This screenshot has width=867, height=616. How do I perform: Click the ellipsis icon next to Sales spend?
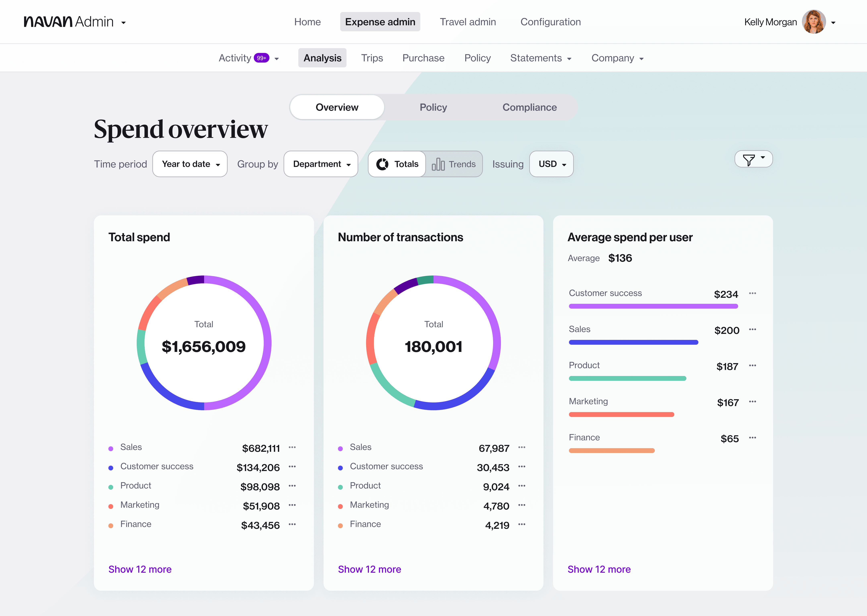[292, 447]
